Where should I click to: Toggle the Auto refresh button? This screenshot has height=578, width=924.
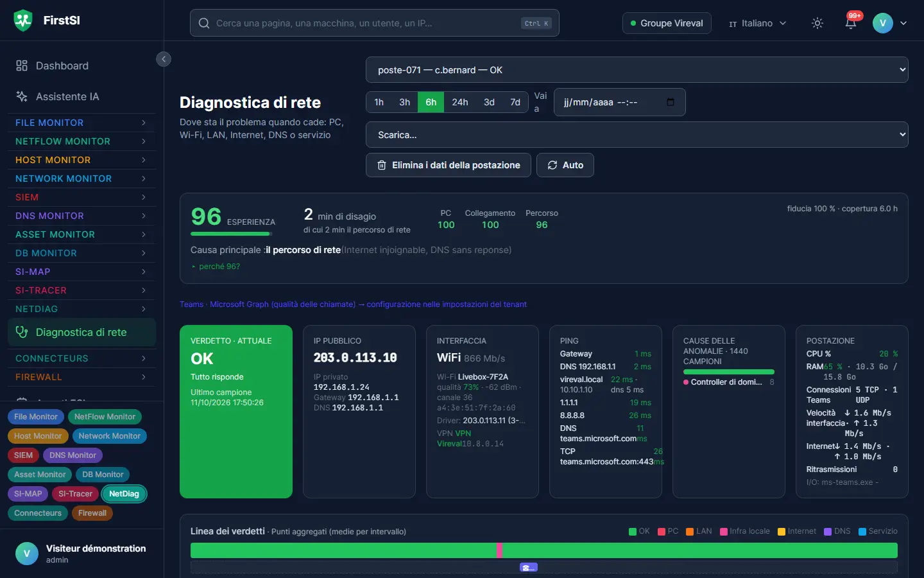tap(565, 165)
